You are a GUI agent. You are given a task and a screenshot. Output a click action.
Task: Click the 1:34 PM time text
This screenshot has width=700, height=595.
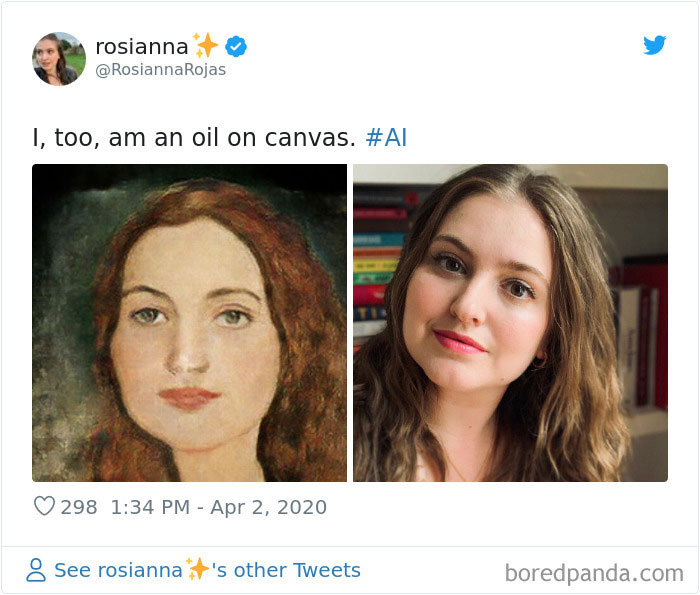150,507
